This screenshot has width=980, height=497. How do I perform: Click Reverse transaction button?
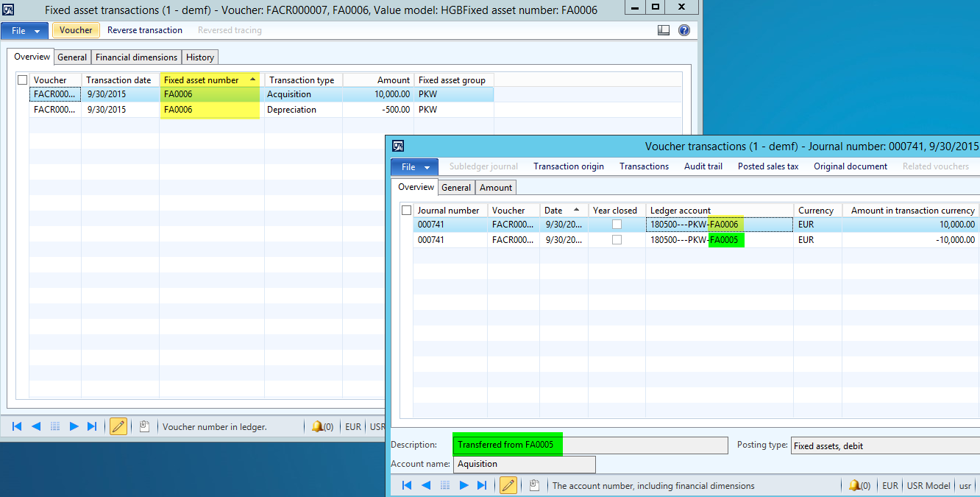click(x=145, y=30)
